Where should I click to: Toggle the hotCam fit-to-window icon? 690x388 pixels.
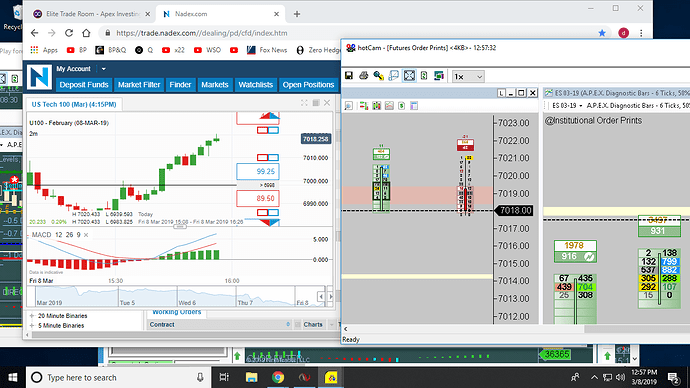[409, 76]
